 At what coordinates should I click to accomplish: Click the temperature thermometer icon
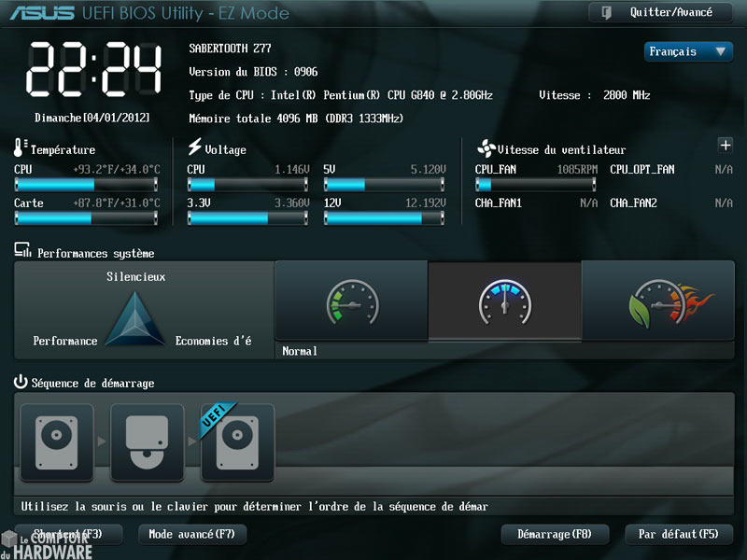pyautogui.click(x=19, y=147)
